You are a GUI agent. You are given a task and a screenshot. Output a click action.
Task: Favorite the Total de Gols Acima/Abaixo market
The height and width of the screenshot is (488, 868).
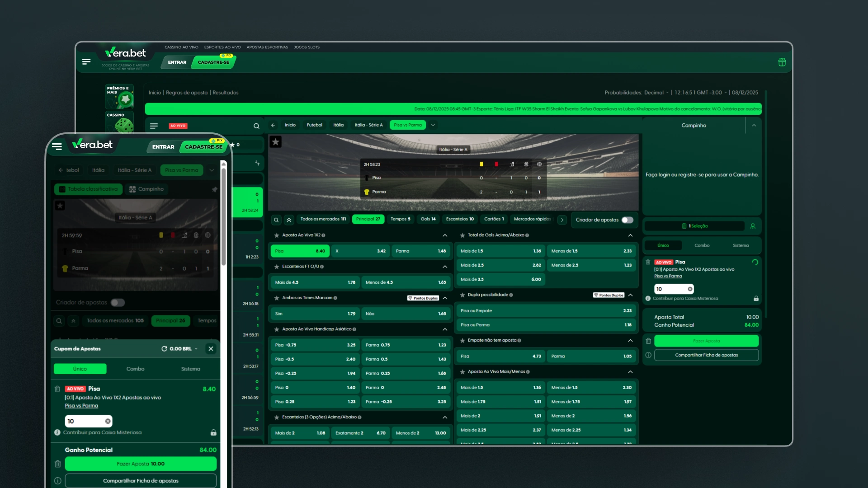pos(462,235)
